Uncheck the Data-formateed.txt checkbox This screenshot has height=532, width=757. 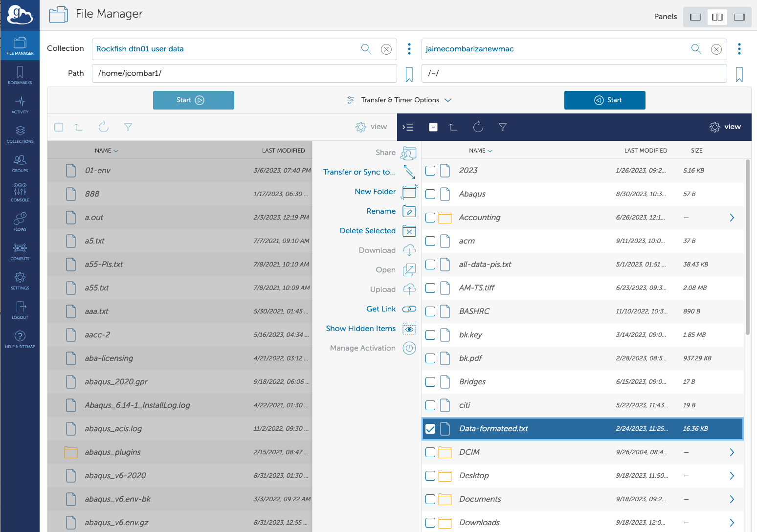[430, 429]
